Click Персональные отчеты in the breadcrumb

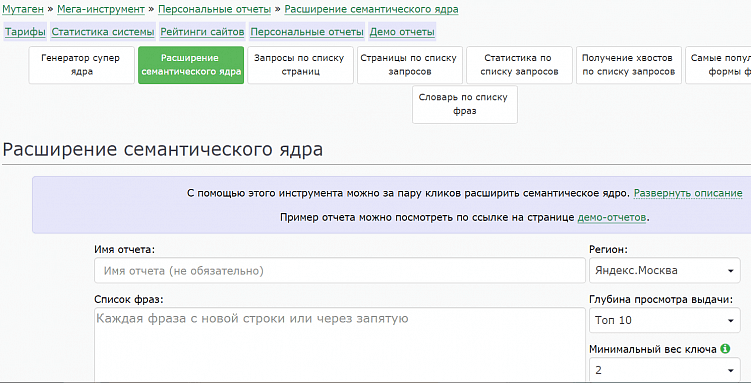pos(215,9)
